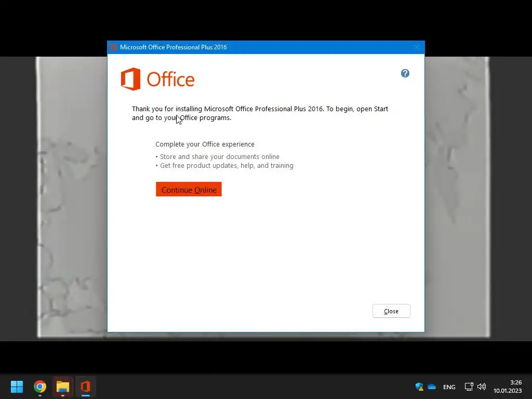Open File Explorer from the taskbar
The height and width of the screenshot is (399, 532).
[x=63, y=387]
